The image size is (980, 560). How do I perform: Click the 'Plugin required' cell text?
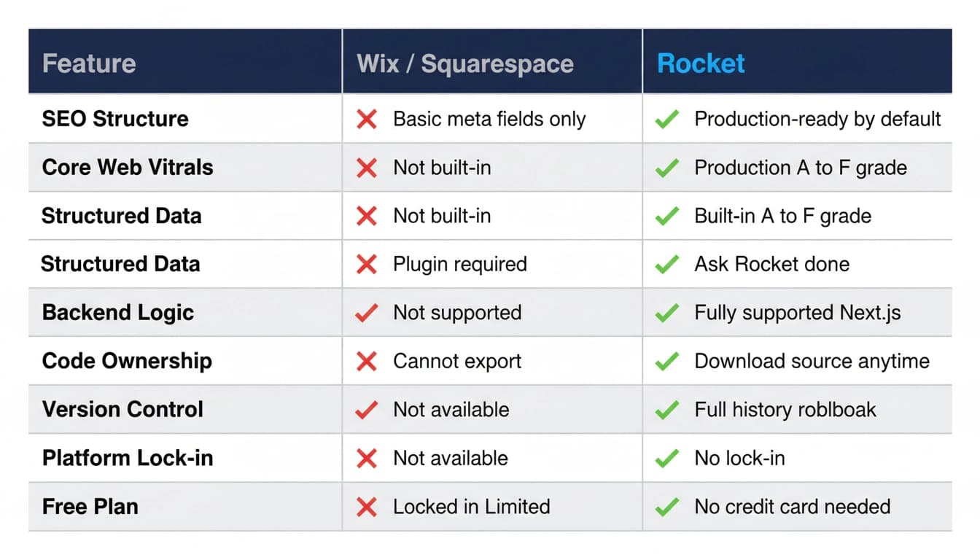pyautogui.click(x=459, y=264)
